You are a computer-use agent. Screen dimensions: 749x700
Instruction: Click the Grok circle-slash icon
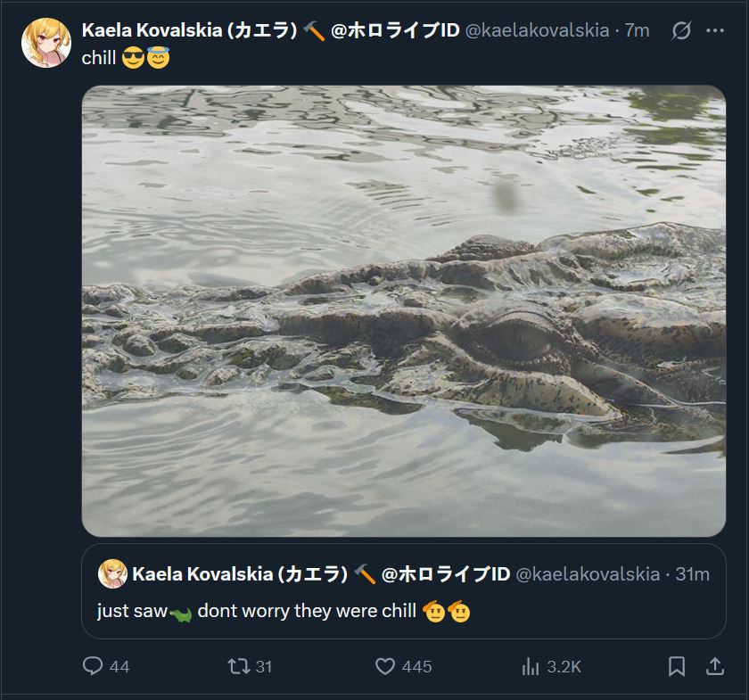(x=680, y=30)
